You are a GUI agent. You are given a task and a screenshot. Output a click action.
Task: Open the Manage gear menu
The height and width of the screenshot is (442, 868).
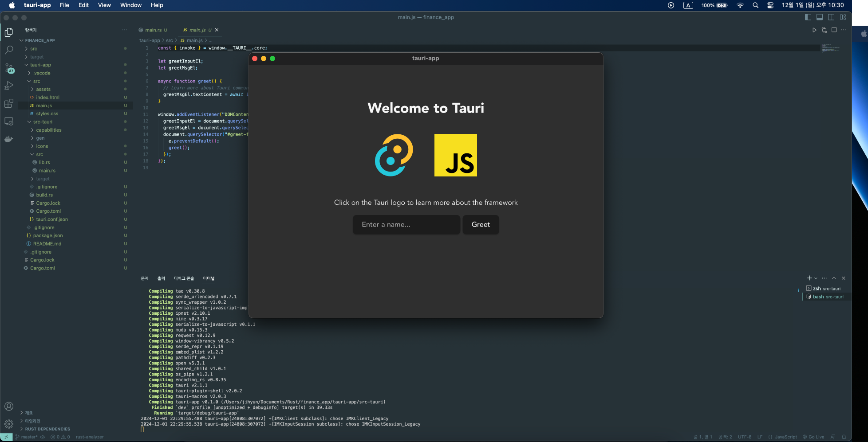[x=9, y=424]
